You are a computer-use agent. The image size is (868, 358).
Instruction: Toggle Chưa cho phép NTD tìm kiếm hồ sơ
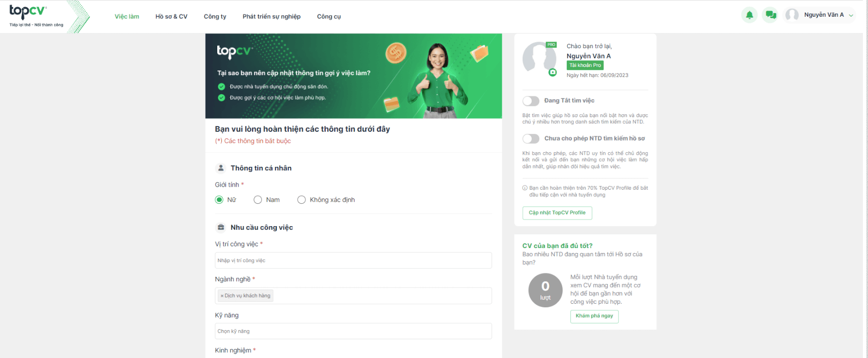[531, 138]
